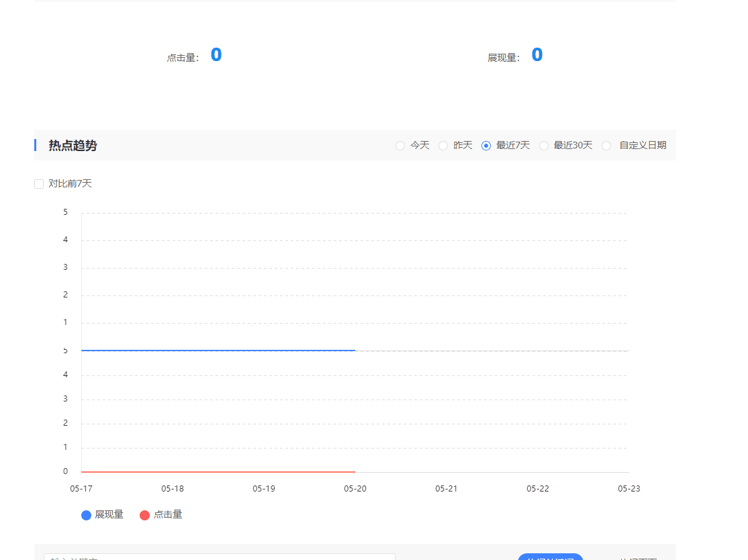Click the 05-21 x-axis date label
This screenshot has height=560, width=748.
tap(446, 488)
